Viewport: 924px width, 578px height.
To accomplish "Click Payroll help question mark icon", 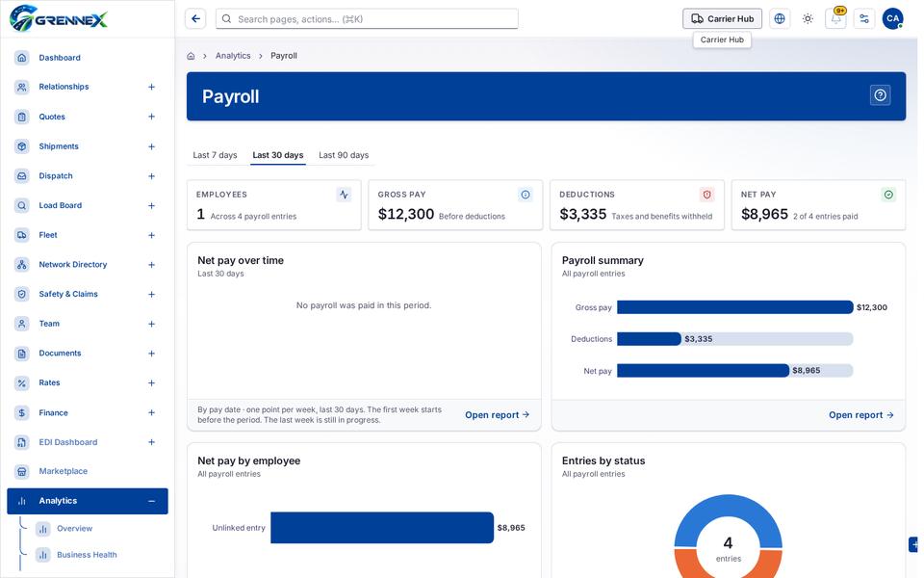I will (880, 95).
